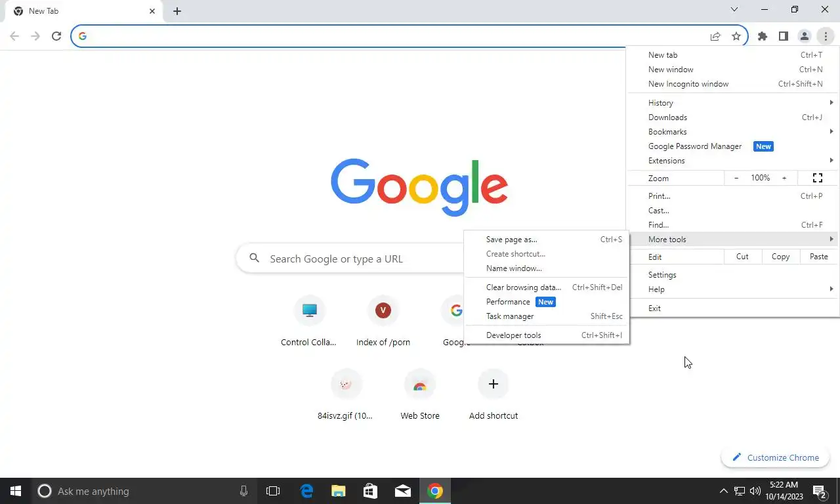Image resolution: width=840 pixels, height=504 pixels.
Task: Increase zoom with plus button
Action: click(784, 178)
